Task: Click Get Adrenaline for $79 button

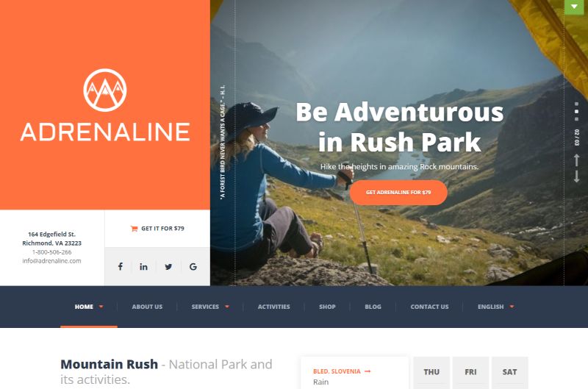Action: [398, 193]
